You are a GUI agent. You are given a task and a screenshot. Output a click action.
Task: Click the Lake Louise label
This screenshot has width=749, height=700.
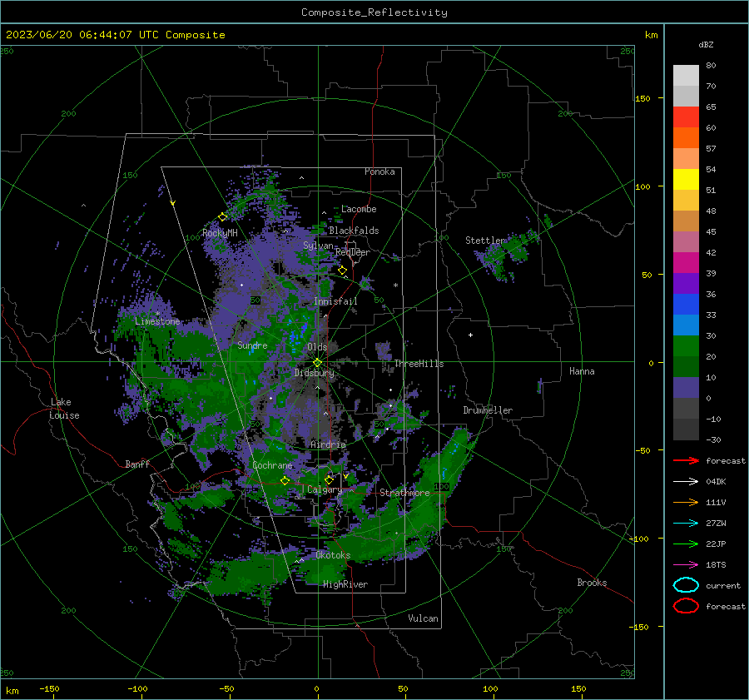(64, 409)
